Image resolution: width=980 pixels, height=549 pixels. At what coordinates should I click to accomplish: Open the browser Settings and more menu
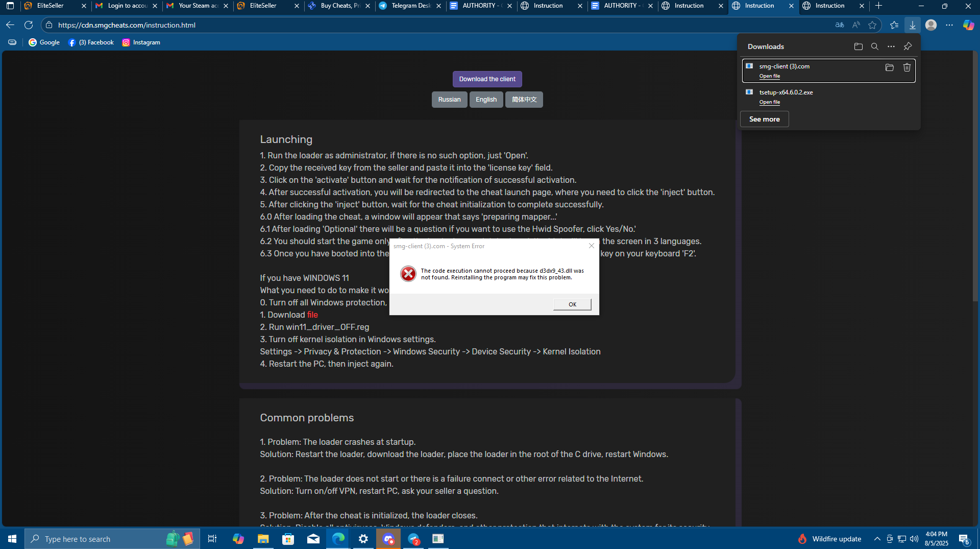950,25
